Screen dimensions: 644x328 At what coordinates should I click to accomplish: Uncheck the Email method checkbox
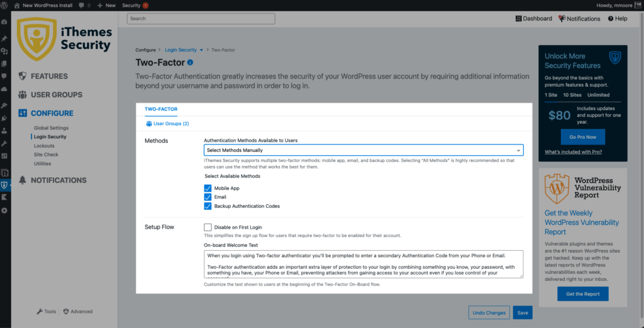pyautogui.click(x=208, y=197)
